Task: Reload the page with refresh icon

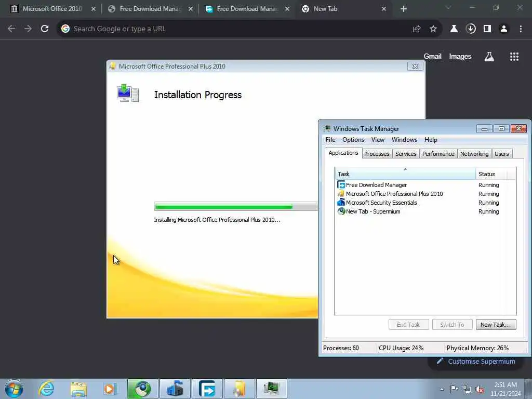Action: (45, 29)
